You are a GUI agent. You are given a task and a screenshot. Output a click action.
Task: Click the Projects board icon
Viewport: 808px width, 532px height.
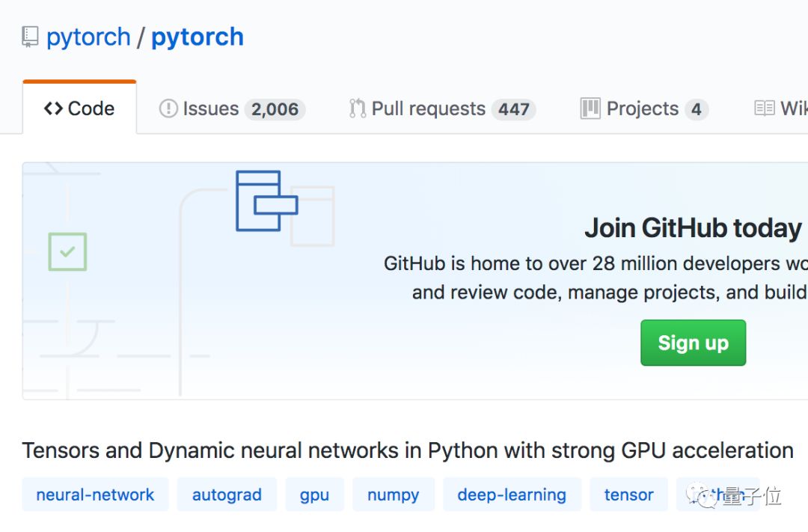pyautogui.click(x=590, y=108)
